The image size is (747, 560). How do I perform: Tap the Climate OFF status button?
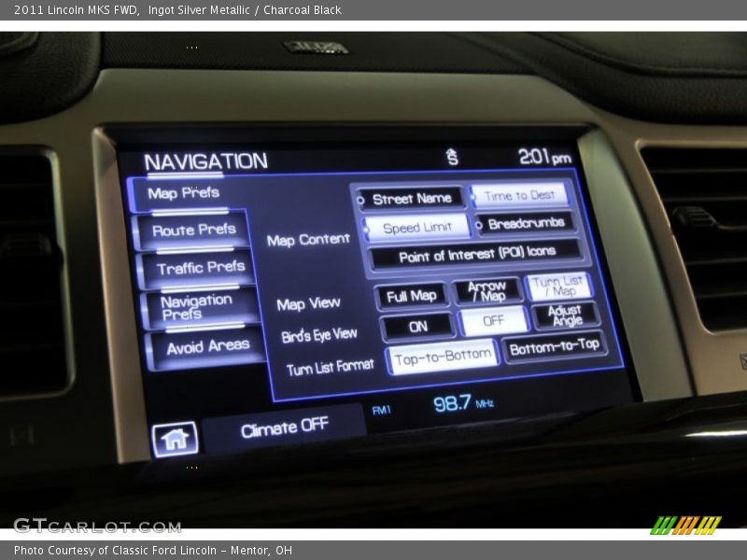(x=285, y=427)
